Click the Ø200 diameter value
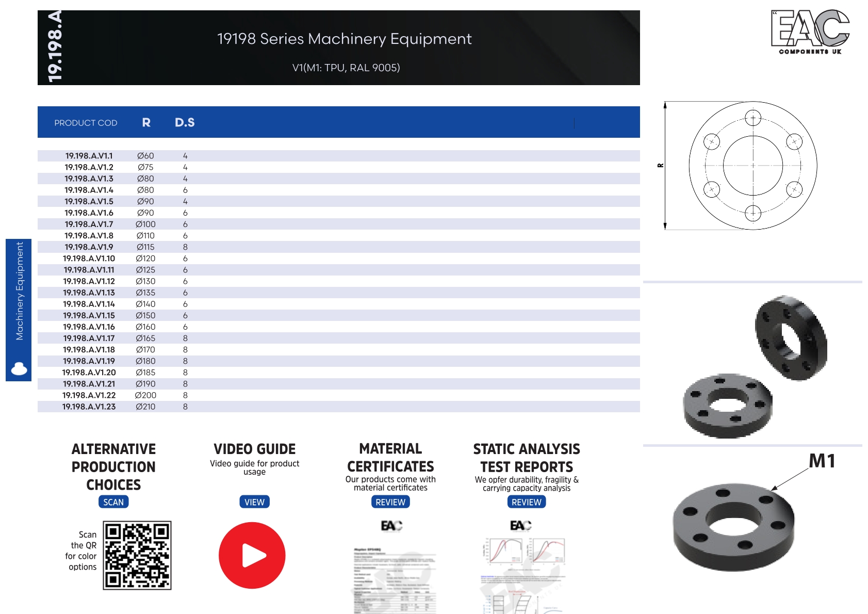Image resolution: width=868 pixels, height=614 pixels. click(145, 395)
